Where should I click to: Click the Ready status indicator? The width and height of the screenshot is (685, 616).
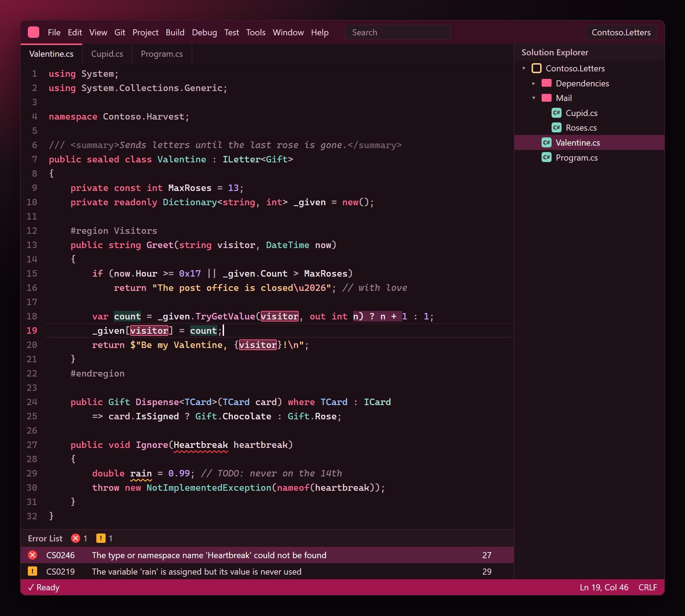[x=44, y=587]
